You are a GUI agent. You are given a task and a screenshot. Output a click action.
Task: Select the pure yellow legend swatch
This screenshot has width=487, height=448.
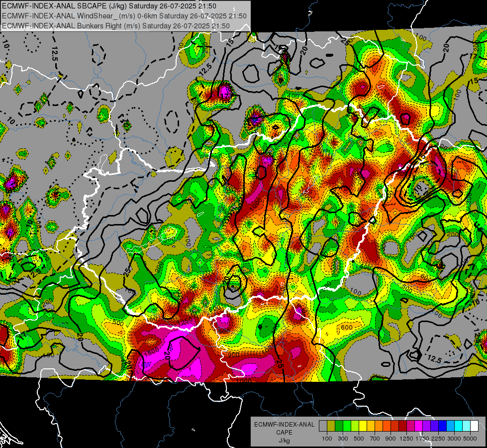coord(363,426)
